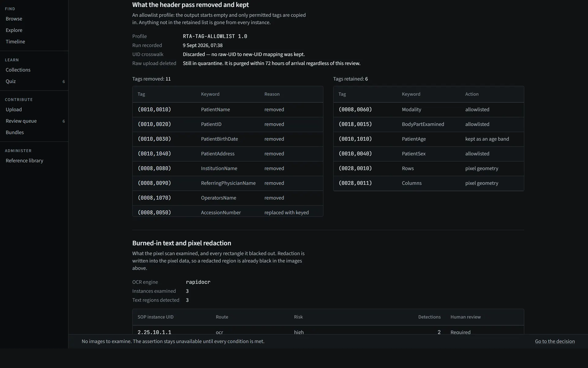Open Bundles in sidebar
This screenshot has height=368, width=588.
coord(15,132)
